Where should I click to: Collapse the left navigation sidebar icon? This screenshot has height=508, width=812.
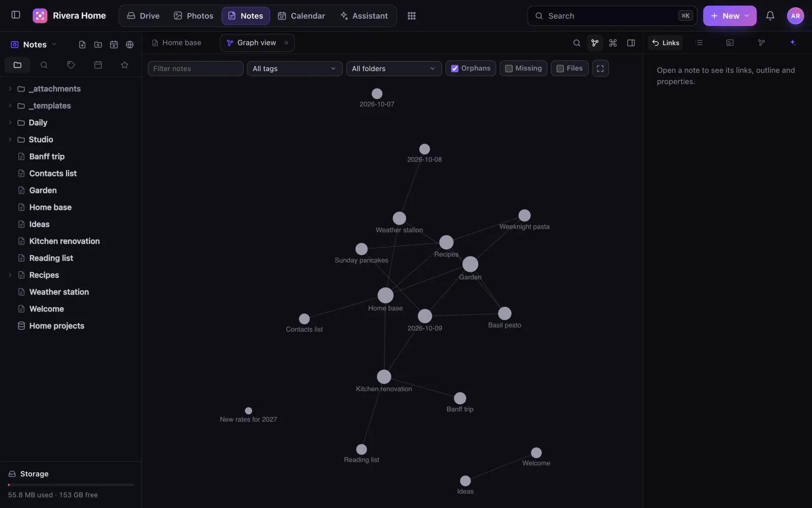(16, 15)
